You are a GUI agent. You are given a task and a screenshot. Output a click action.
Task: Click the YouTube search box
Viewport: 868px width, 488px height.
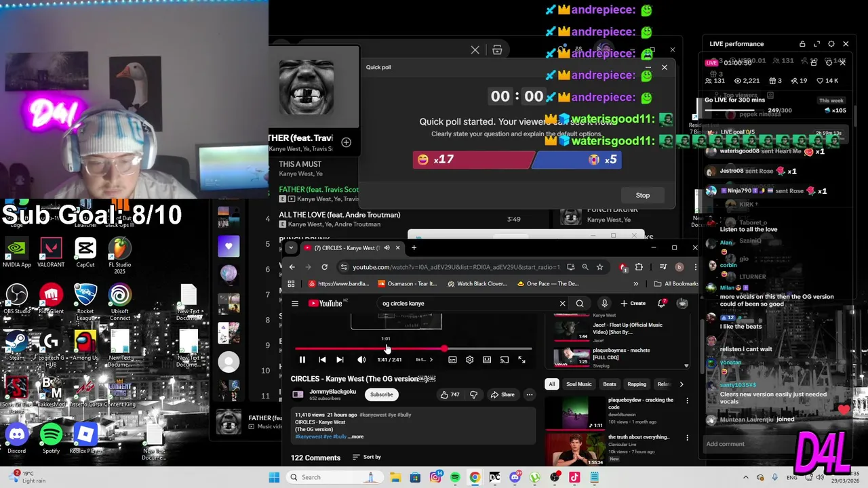(467, 304)
